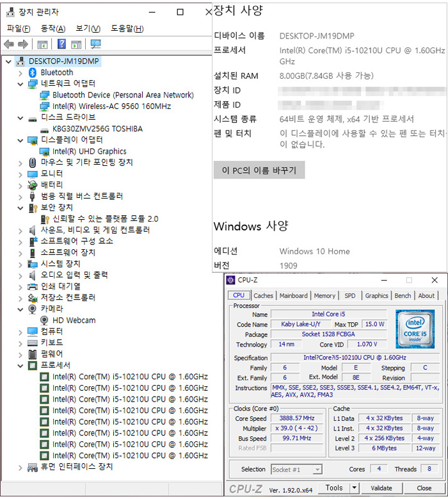This screenshot has width=448, height=499.
Task: Click the Close button in CPU-Z
Action: click(x=424, y=488)
